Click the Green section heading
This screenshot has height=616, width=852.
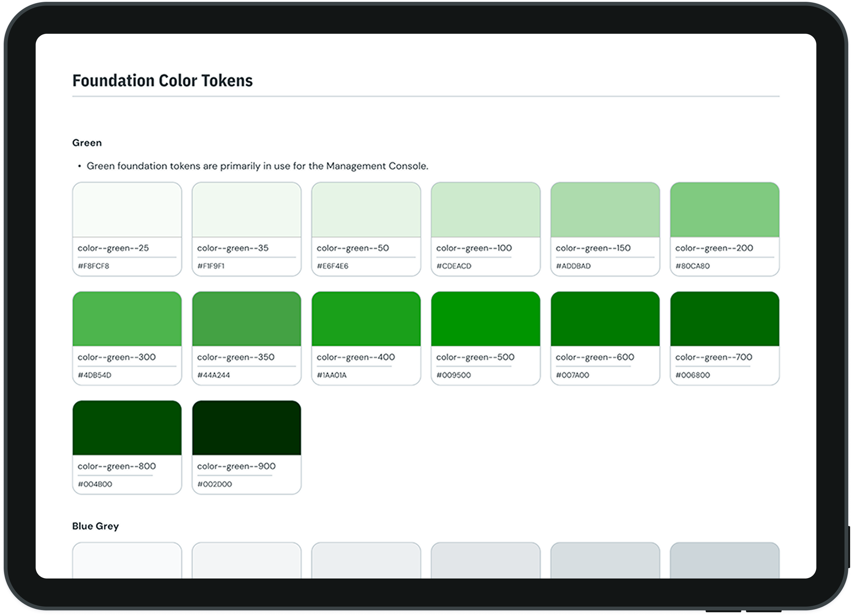click(x=87, y=143)
